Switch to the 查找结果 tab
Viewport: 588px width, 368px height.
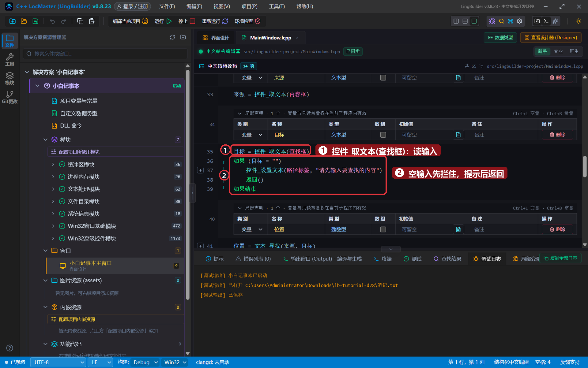447,259
